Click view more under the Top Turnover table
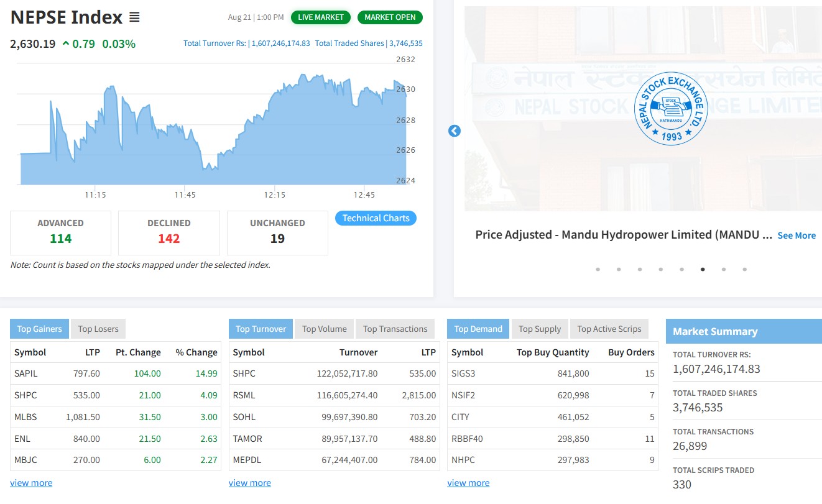This screenshot has height=504, width=822. [x=250, y=483]
